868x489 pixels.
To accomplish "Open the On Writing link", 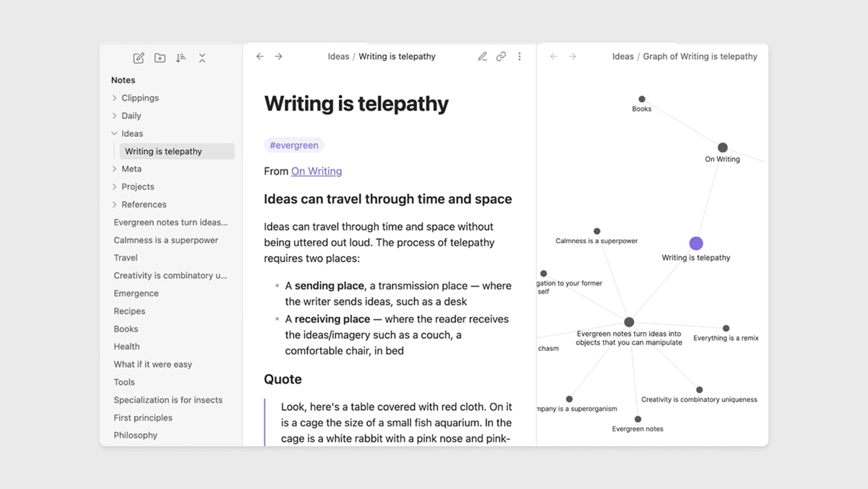I will pos(316,171).
